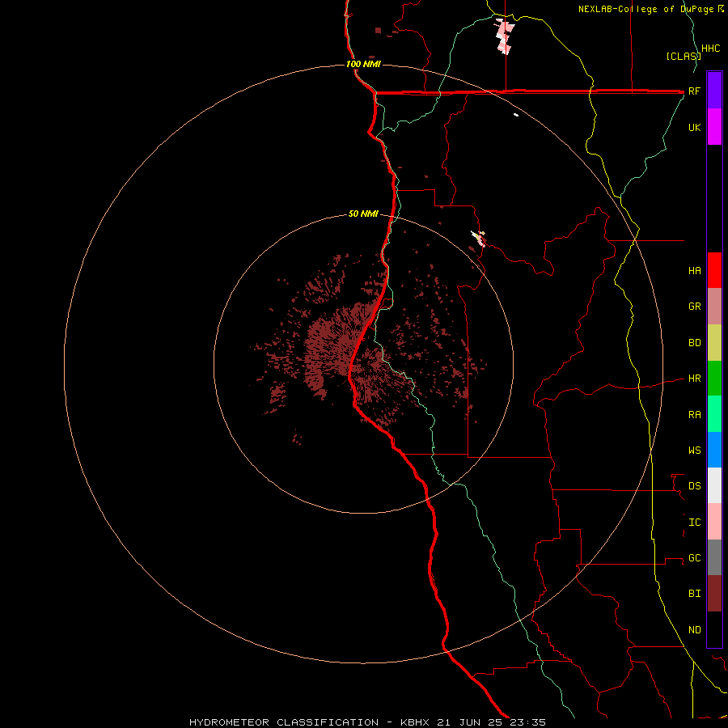Click the 50 NMI range ring label

363,214
